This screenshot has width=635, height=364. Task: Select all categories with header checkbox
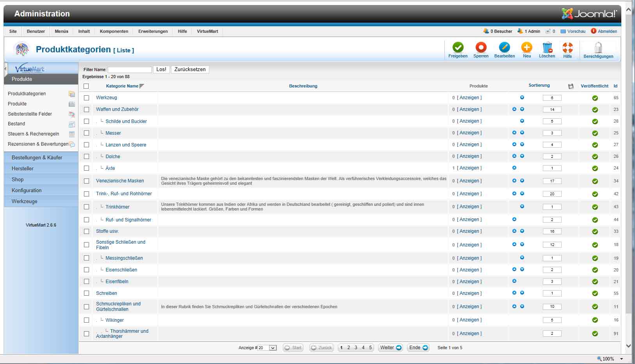[86, 86]
